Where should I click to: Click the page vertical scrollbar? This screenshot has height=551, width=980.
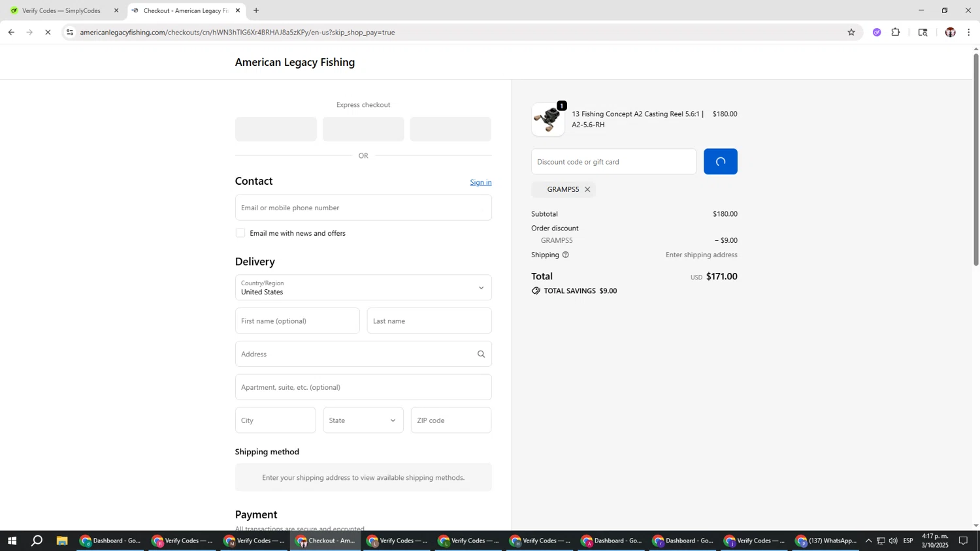976,160
